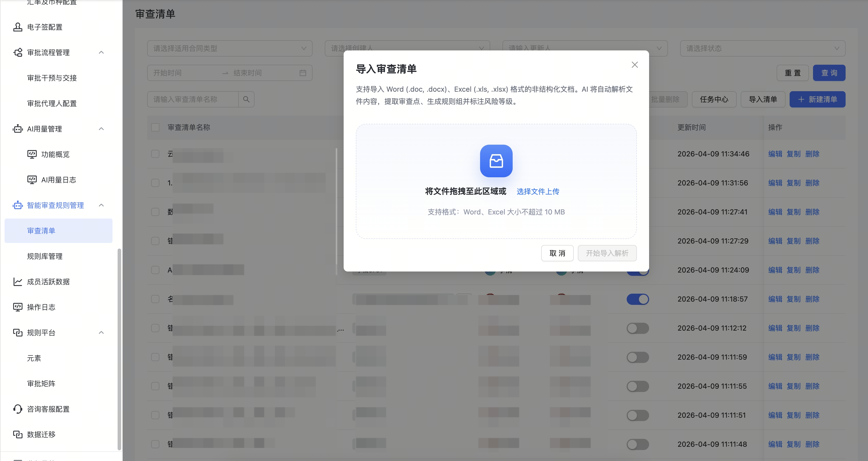Collapse AI用量管理 menu chevron
This screenshot has width=868, height=461.
[x=101, y=129]
